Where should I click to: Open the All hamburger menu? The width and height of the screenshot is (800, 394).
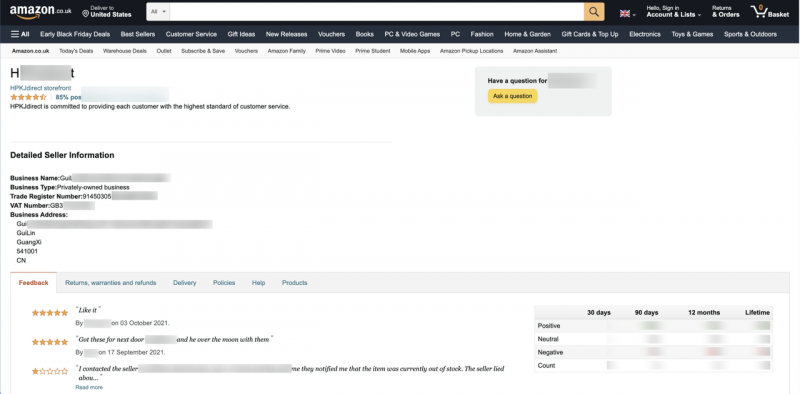click(x=20, y=34)
